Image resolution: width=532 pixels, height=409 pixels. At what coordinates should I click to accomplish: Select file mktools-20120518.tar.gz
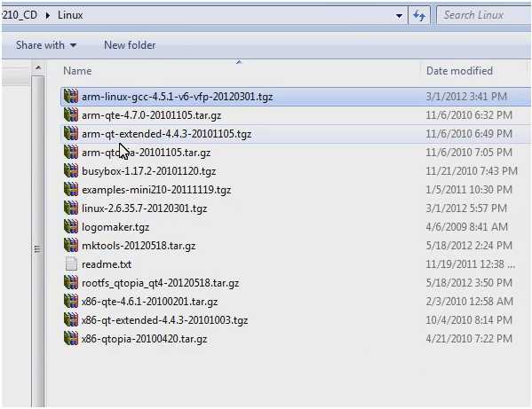pyautogui.click(x=139, y=246)
